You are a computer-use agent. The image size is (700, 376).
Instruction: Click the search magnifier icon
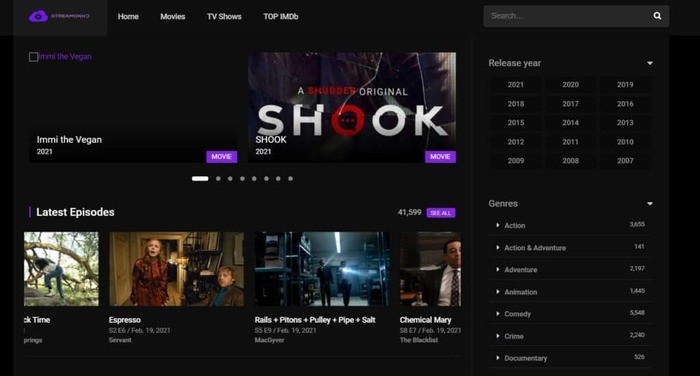(657, 16)
